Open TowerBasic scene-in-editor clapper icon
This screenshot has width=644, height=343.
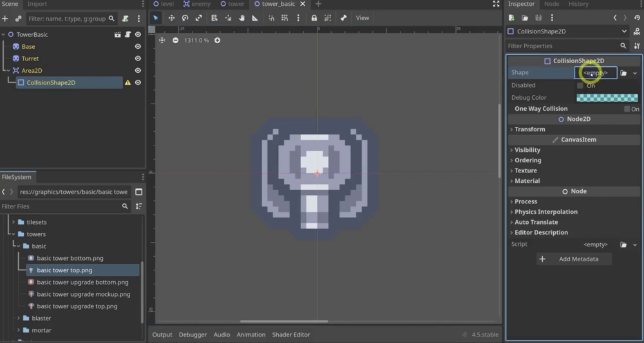(x=117, y=35)
